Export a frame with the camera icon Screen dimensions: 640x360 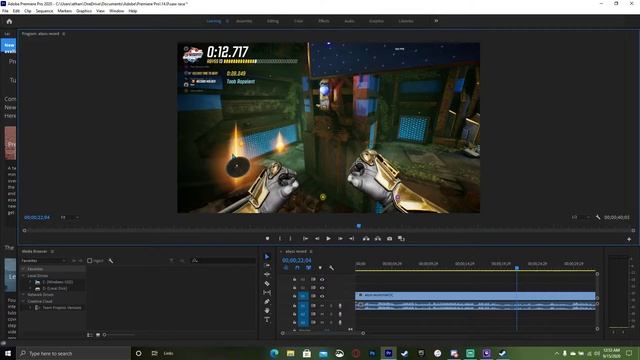click(x=389, y=239)
